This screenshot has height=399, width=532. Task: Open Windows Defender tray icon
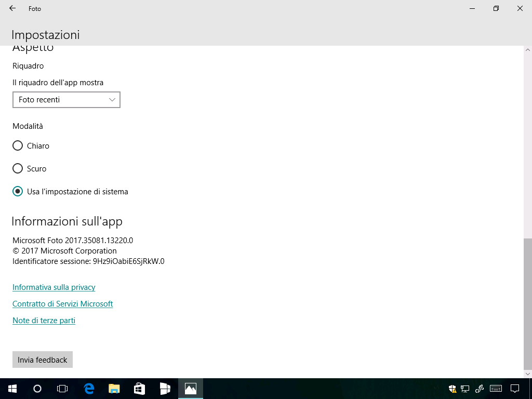(x=453, y=389)
